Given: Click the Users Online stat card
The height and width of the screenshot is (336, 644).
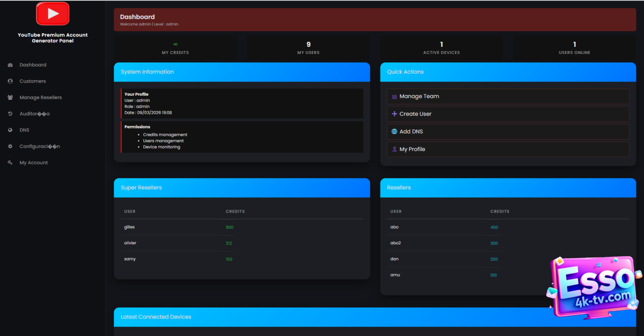Looking at the screenshot, I should [x=574, y=48].
